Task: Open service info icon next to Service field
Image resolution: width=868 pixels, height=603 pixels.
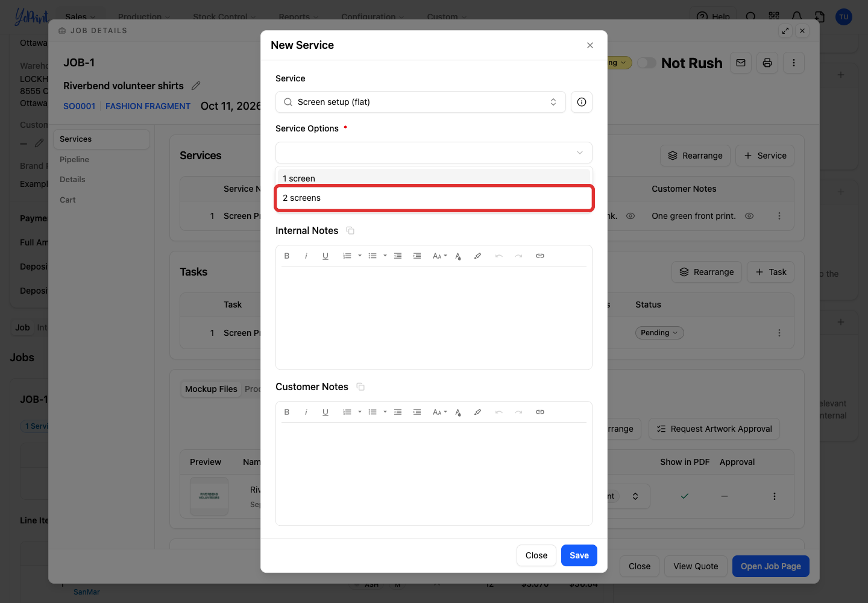Action: [582, 102]
